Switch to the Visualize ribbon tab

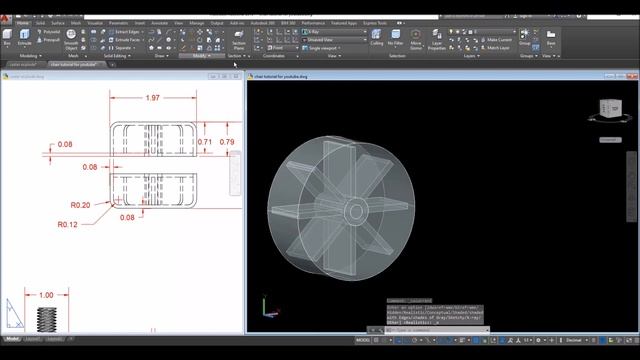pos(95,23)
